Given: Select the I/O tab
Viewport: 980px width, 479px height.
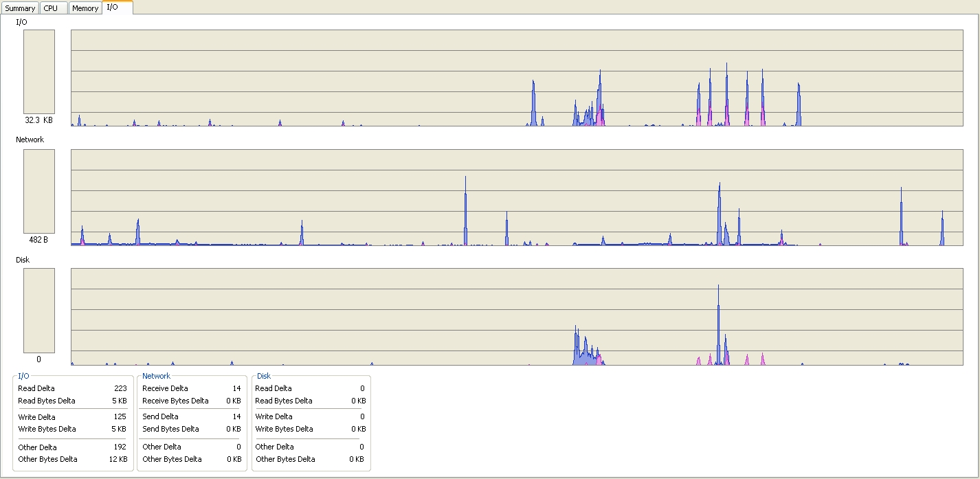Looking at the screenshot, I should [x=113, y=7].
